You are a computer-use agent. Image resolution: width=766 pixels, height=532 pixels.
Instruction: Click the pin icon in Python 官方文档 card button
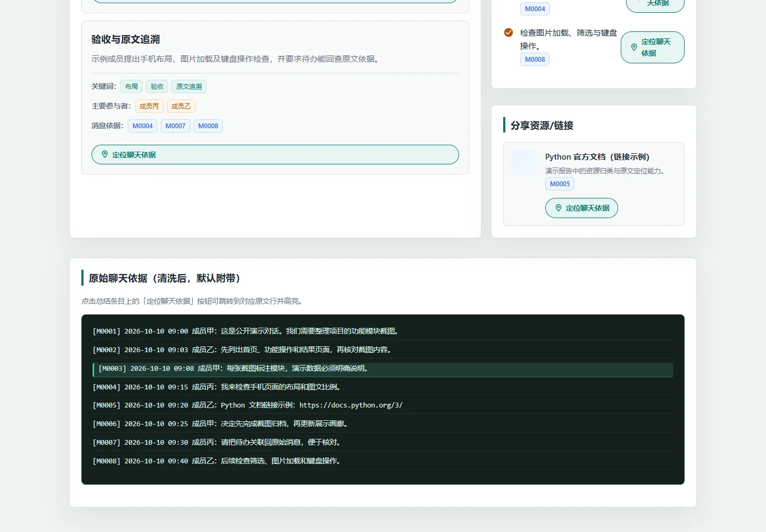tap(559, 208)
